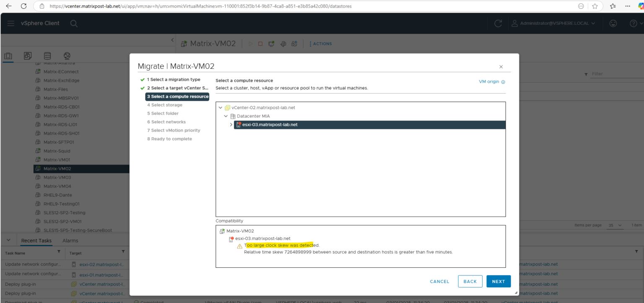Switch to the Alarms tab

(70, 240)
